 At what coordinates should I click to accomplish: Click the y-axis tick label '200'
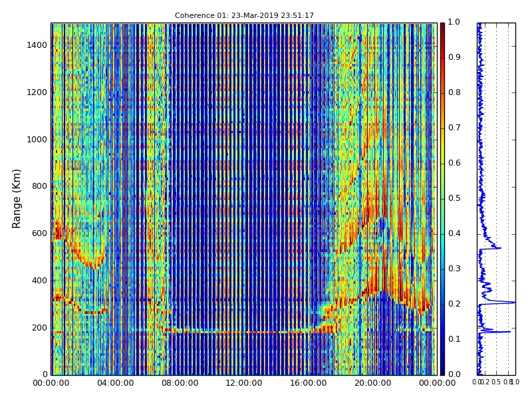tap(39, 328)
